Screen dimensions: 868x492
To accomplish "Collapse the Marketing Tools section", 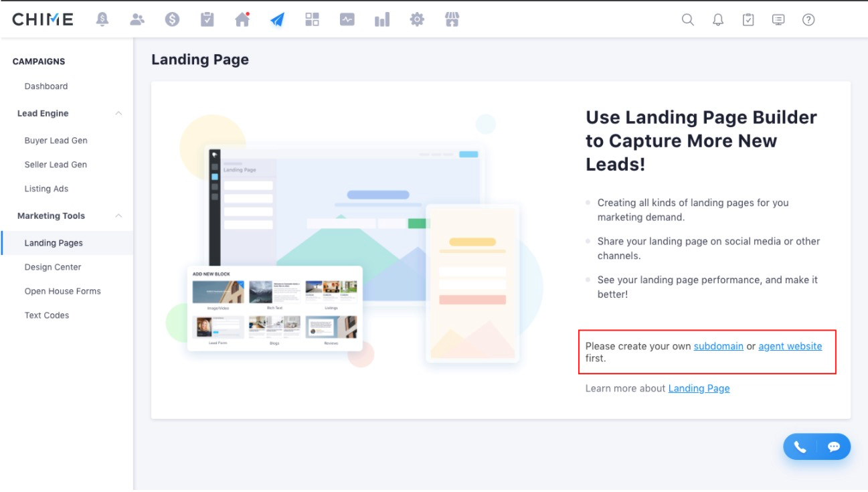I will (x=118, y=216).
